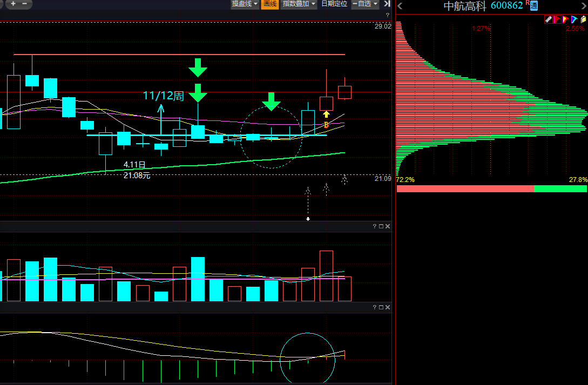Viewport: 588px width, 385px height.
Task: Click the blue flag icon
Action: pos(574,19)
